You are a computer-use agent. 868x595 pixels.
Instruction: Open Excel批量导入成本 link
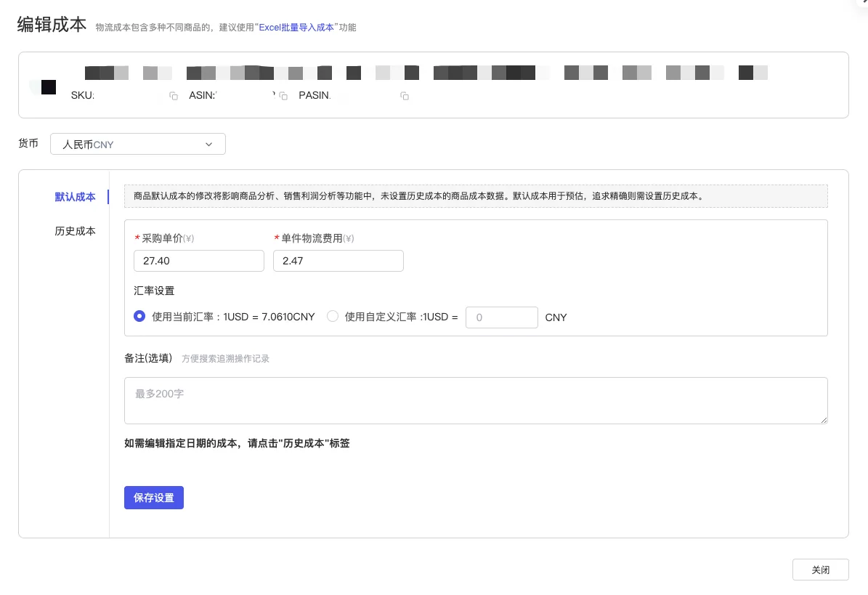[x=296, y=27]
